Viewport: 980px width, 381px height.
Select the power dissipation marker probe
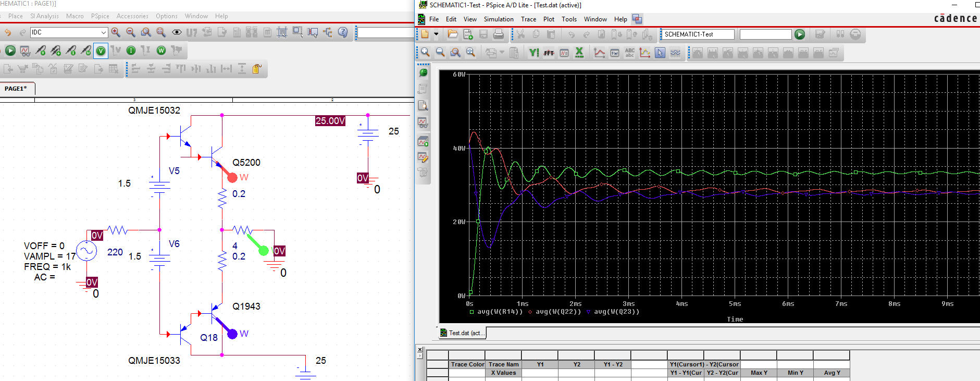[x=86, y=51]
